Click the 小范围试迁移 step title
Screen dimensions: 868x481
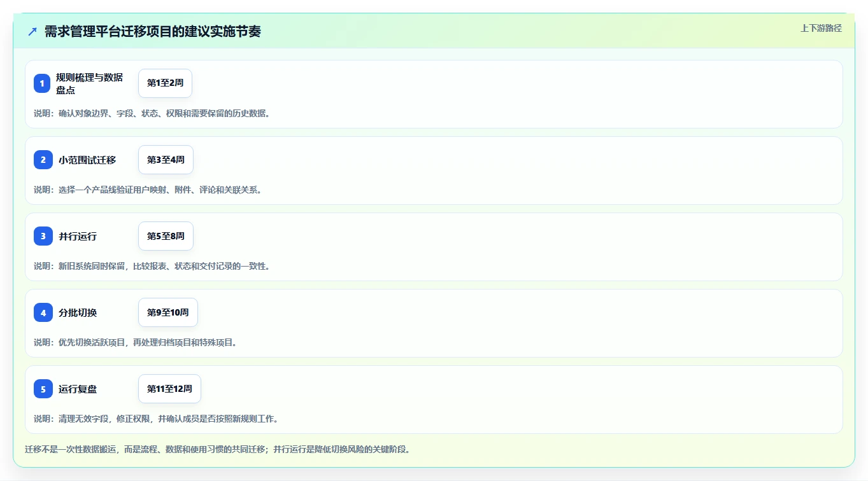tap(87, 160)
